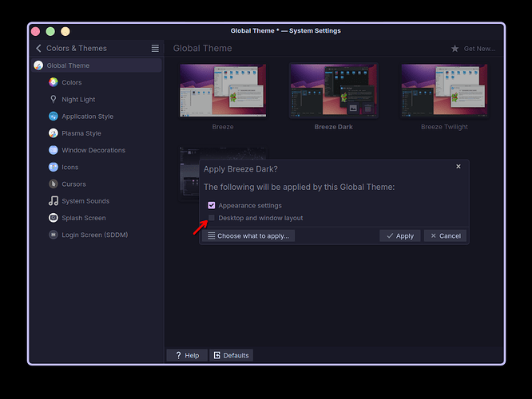Click the Splash Screen label
This screenshot has height=399, width=532.
click(84, 218)
